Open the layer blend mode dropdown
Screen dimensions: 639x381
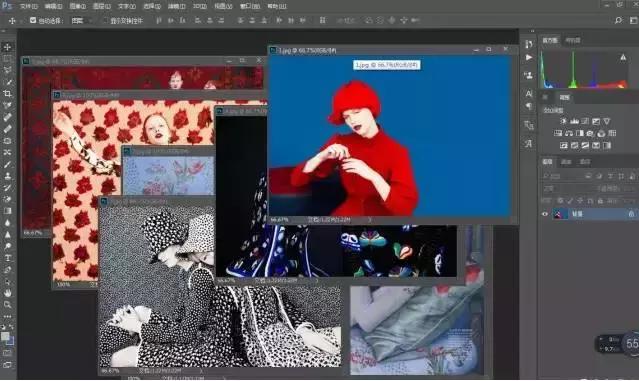point(566,189)
